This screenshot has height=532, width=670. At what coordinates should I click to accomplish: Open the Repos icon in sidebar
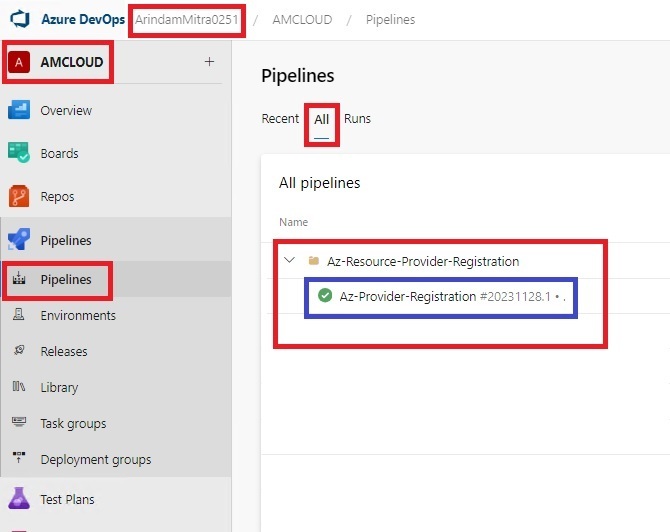coord(19,196)
